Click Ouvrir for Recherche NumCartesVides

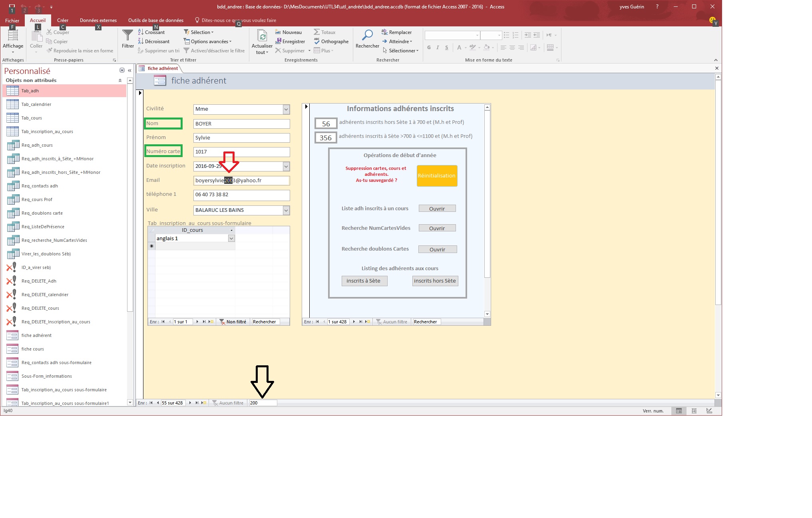pos(437,228)
